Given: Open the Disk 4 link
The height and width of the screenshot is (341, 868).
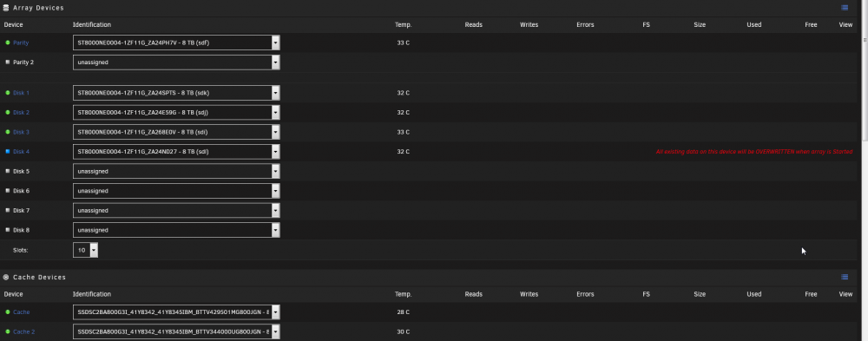Looking at the screenshot, I should (21, 152).
